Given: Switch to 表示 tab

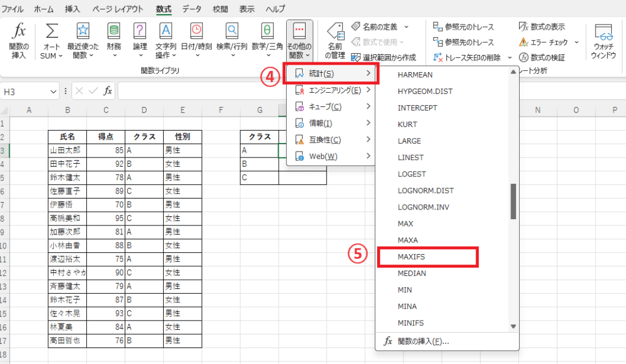Looking at the screenshot, I should pyautogui.click(x=246, y=9).
